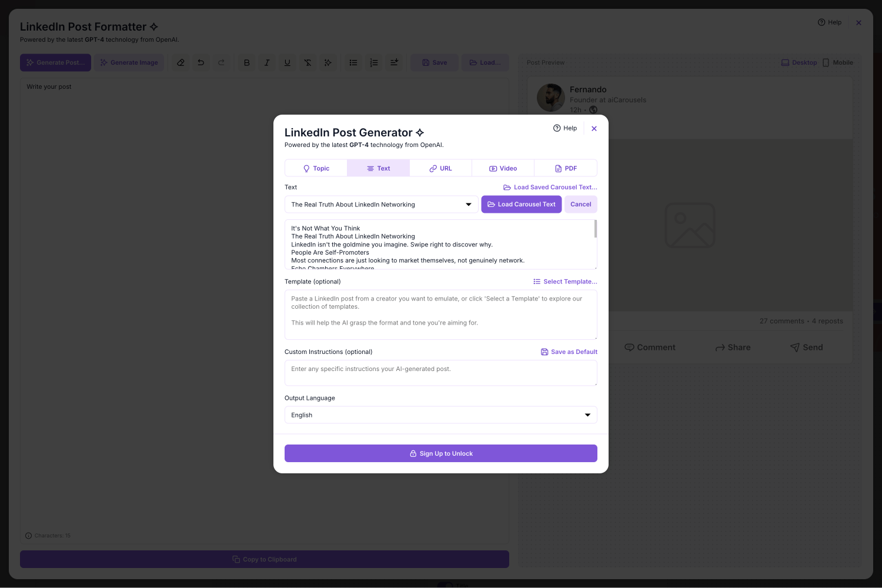
Task: Insert a numbered list
Action: (x=374, y=62)
